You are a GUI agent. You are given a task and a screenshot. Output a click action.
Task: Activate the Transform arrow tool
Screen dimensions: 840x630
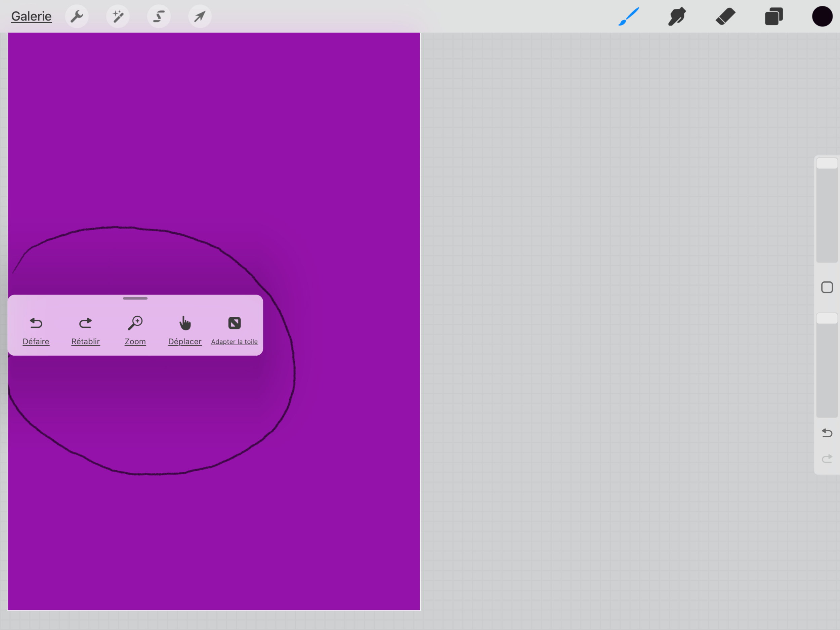point(200,16)
